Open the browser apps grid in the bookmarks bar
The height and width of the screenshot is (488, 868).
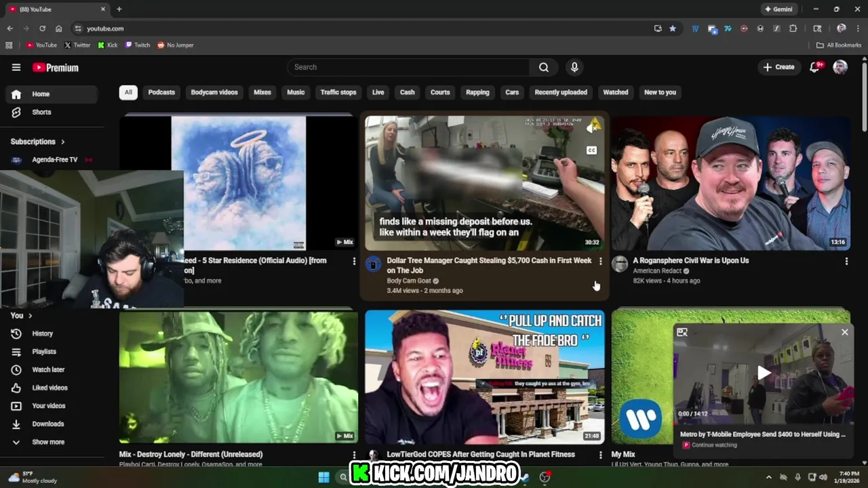9,45
